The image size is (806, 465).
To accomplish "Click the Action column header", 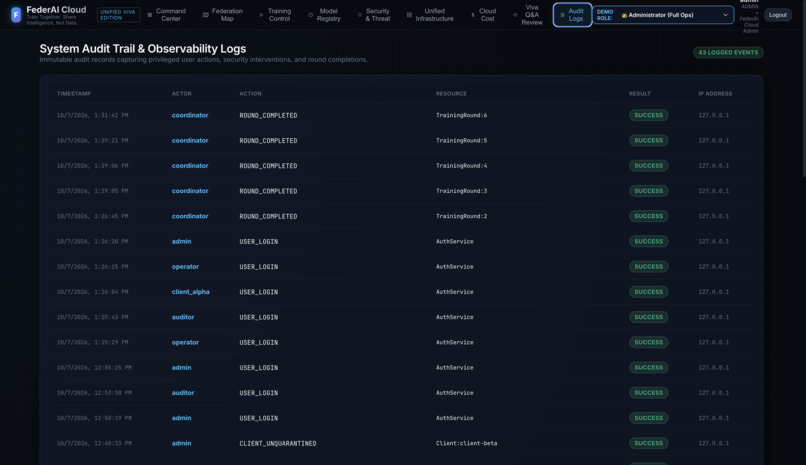I will [x=250, y=94].
